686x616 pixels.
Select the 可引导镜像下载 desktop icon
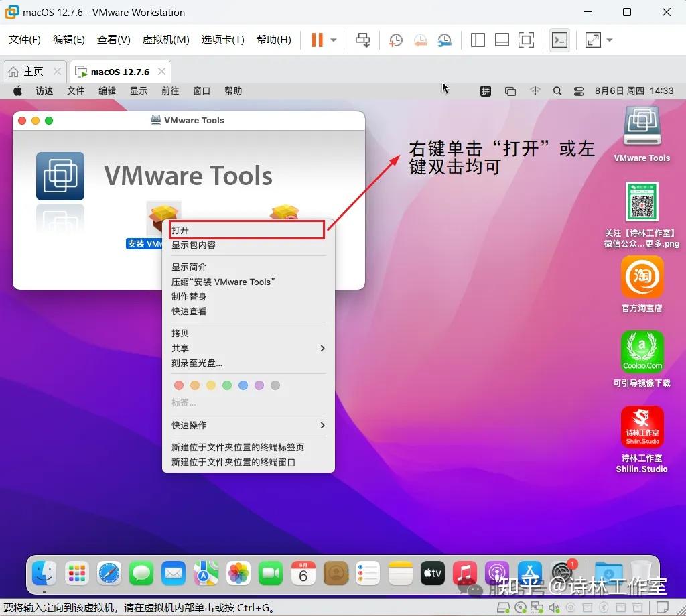tap(642, 351)
